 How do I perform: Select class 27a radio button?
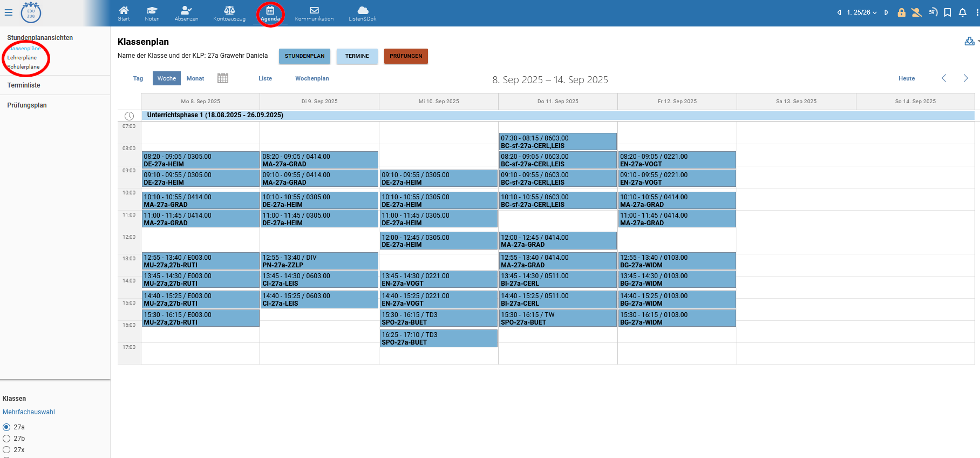click(6, 427)
